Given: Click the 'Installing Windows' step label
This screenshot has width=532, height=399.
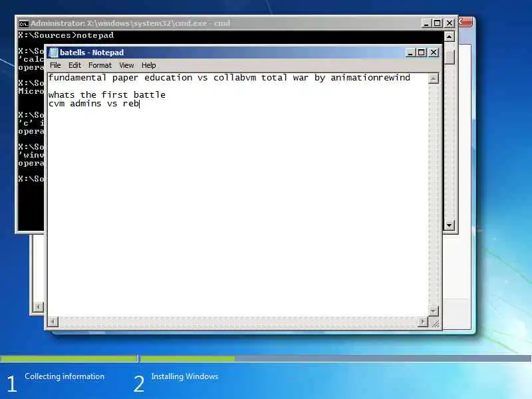Looking at the screenshot, I should point(185,376).
